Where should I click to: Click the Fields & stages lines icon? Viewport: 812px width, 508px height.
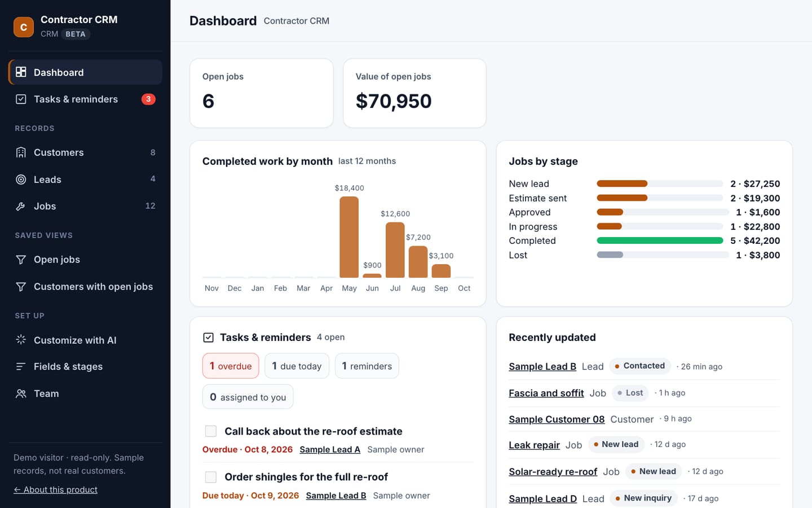pos(21,367)
